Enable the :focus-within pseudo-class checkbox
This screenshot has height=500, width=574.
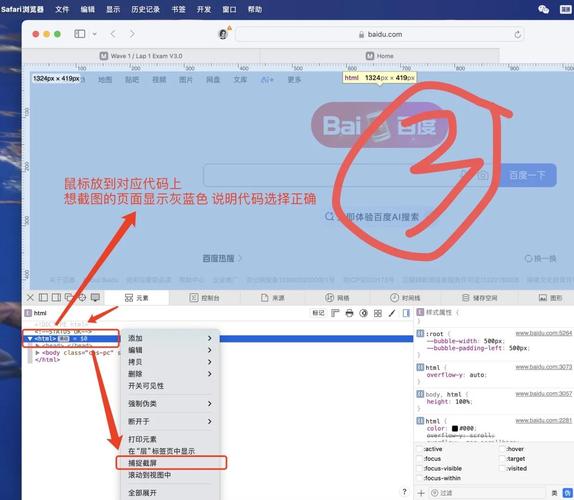coord(420,478)
